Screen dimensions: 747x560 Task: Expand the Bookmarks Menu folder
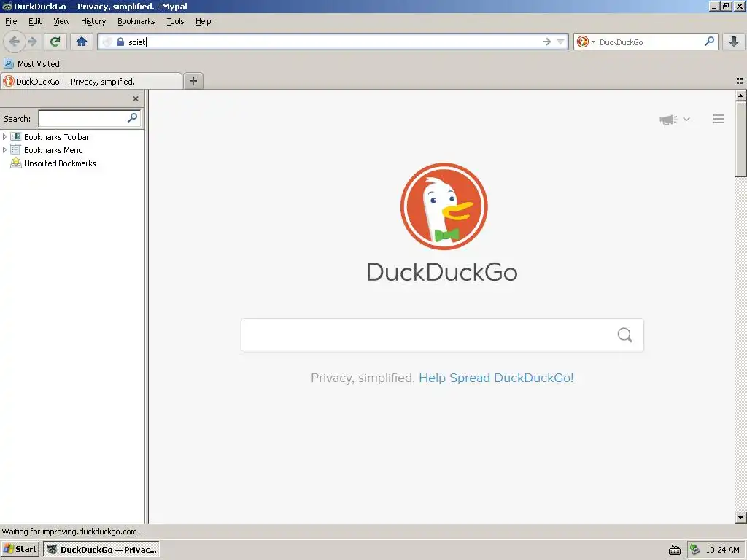click(x=5, y=150)
